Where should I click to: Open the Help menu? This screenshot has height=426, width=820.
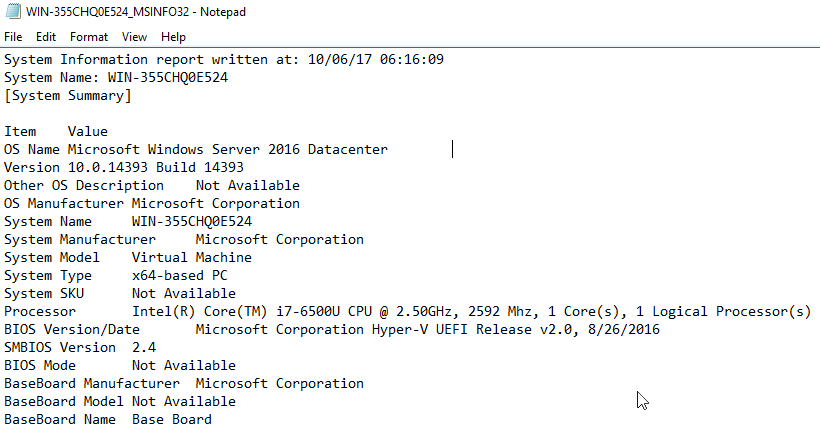173,37
